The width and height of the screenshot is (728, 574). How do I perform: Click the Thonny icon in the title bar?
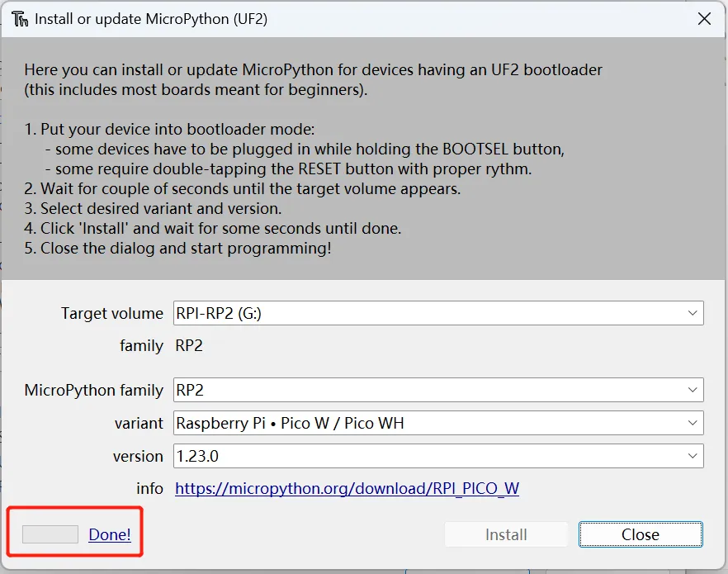coord(20,19)
